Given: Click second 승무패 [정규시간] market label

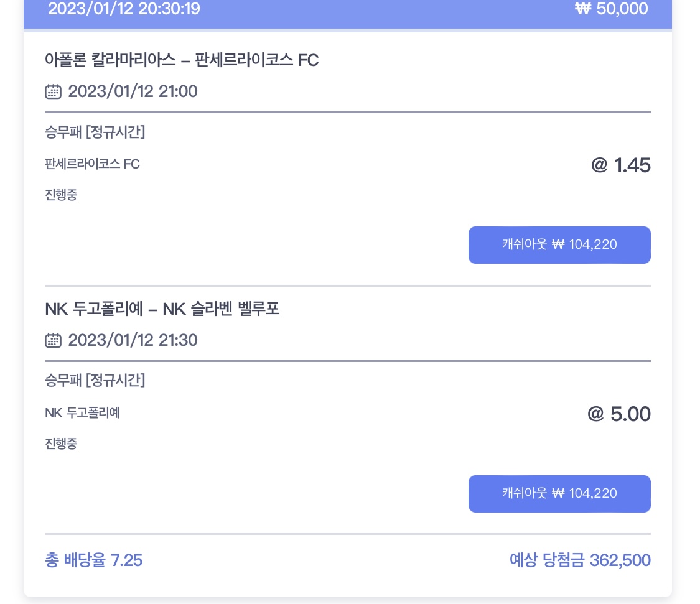Looking at the screenshot, I should [x=95, y=380].
